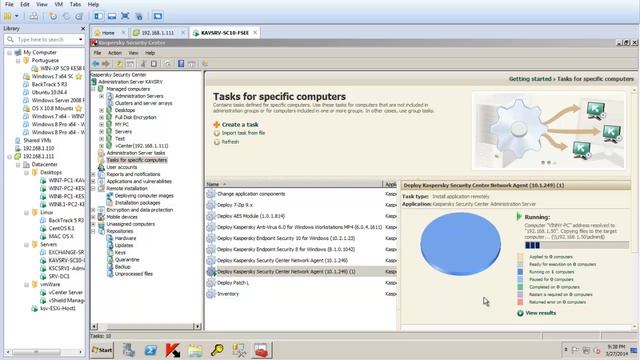The width and height of the screenshot is (640, 360).
Task: Select vCenter Server in library
Action: [x=65, y=293]
